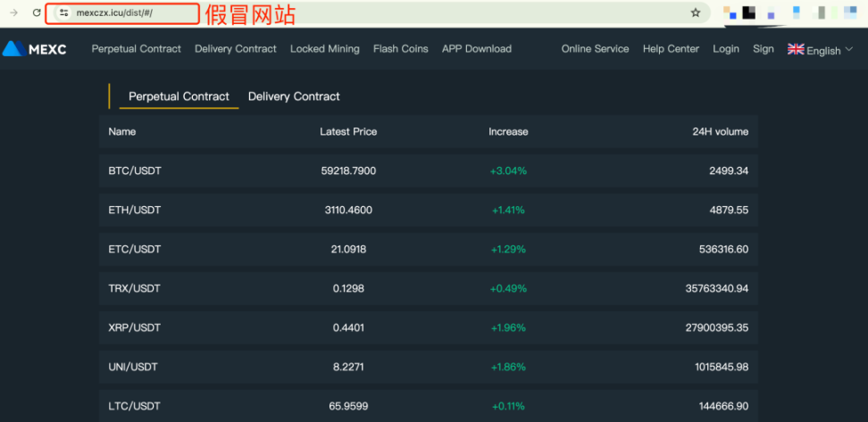Click TRX price 0.1298
The image size is (868, 422).
[348, 289]
